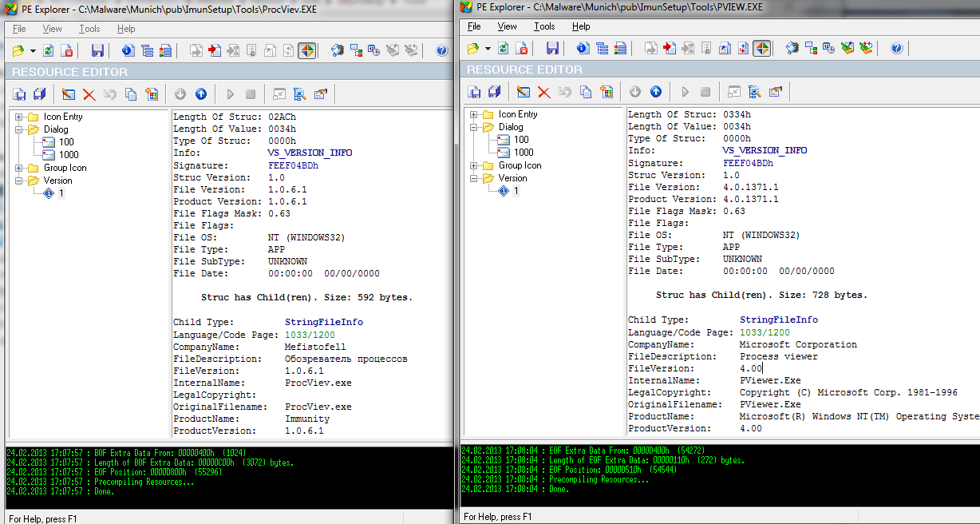Screen dimensions: 980x524
Task: Open the File menu in ProcView.EXE window
Action: point(20,29)
